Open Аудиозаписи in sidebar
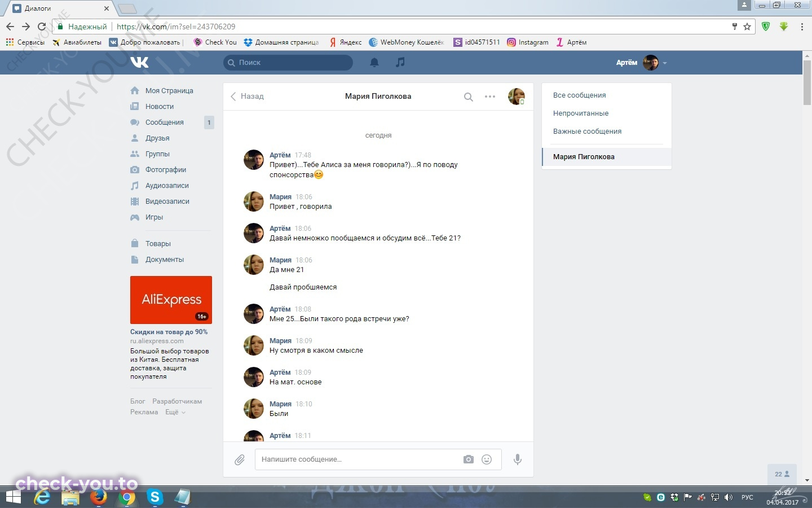Image resolution: width=812 pixels, height=508 pixels. [x=167, y=185]
